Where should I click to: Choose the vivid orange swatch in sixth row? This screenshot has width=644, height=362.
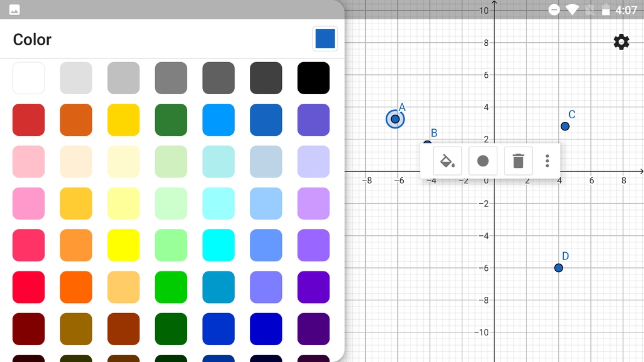coord(76,287)
